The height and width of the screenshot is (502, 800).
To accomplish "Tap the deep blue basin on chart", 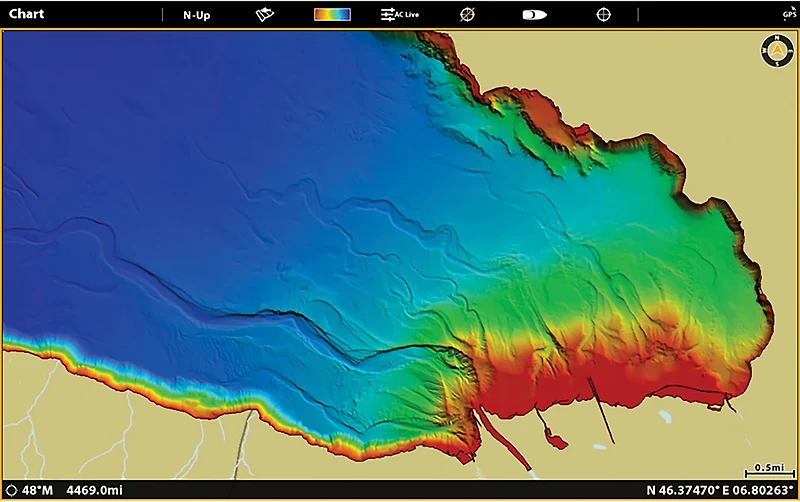I will point(150,180).
